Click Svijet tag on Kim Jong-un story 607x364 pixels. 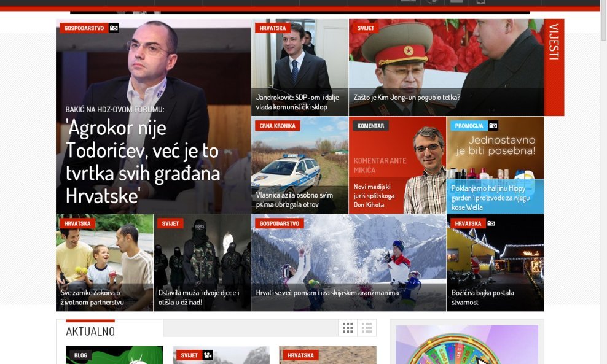point(366,28)
